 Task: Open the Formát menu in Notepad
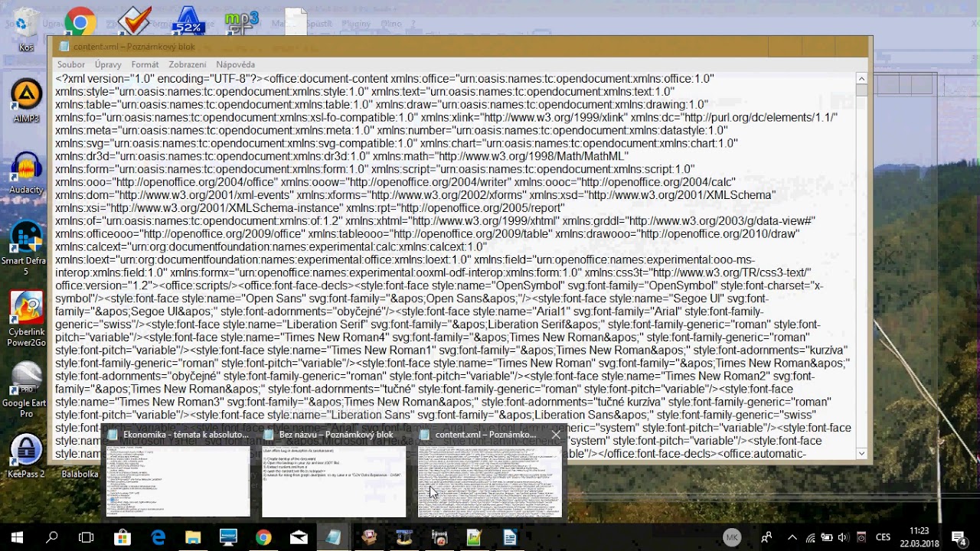tap(145, 65)
